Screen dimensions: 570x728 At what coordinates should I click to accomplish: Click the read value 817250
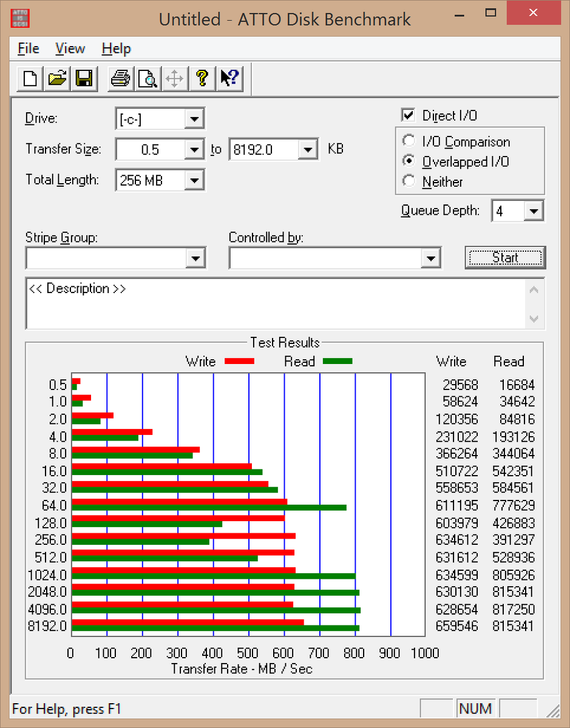[x=514, y=609]
